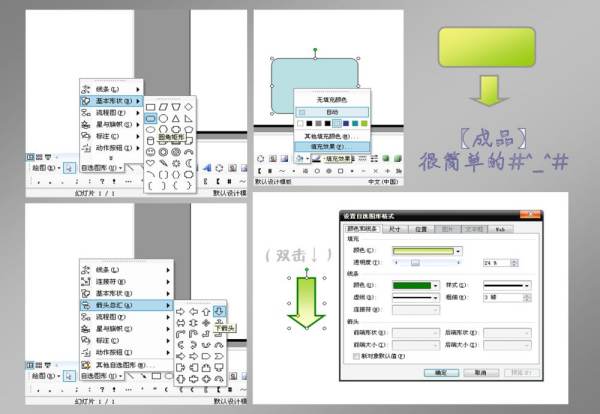This screenshot has width=600, height=414.
Task: Click the fill color paint bucket toolbar icon
Action: 300,158
